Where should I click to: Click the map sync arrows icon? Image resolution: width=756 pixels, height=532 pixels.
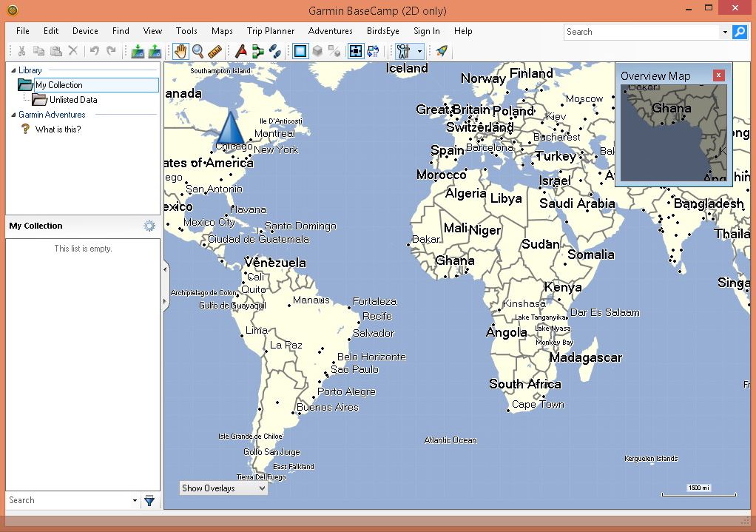click(373, 50)
